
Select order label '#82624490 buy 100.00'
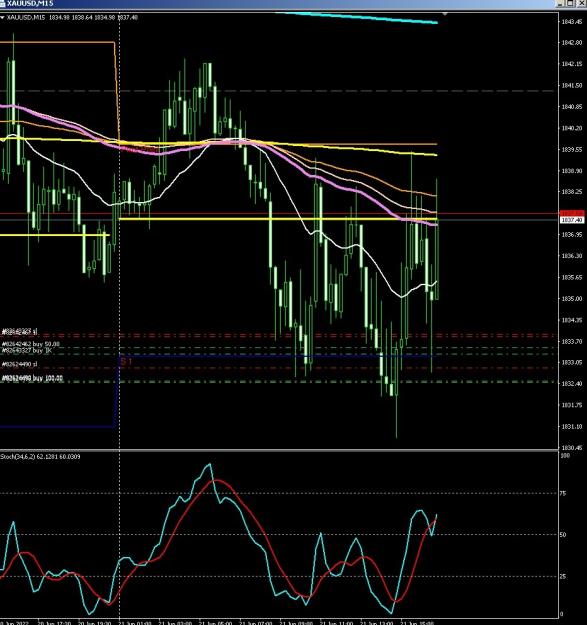pos(32,378)
